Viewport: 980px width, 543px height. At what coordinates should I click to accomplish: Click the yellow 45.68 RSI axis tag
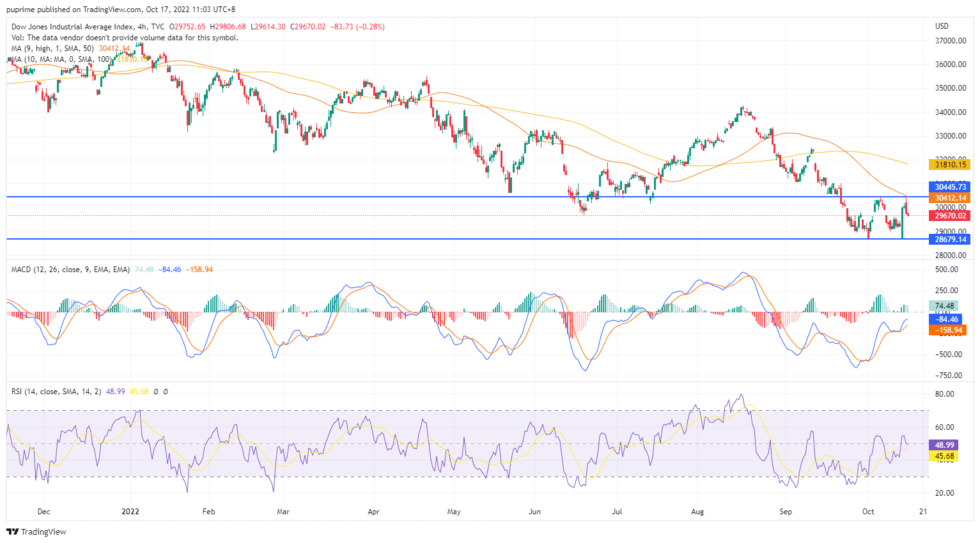pyautogui.click(x=944, y=456)
